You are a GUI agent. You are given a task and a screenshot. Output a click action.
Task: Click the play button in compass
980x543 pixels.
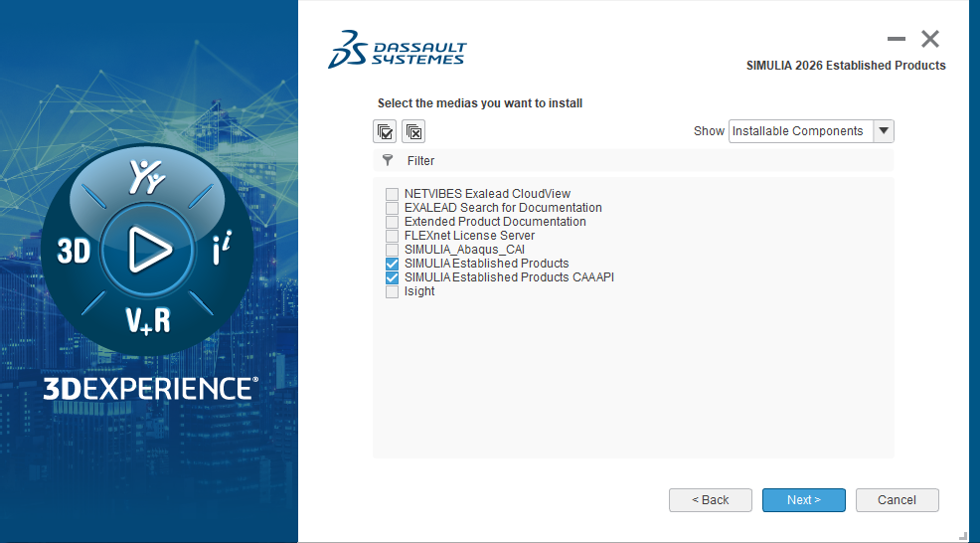click(150, 249)
